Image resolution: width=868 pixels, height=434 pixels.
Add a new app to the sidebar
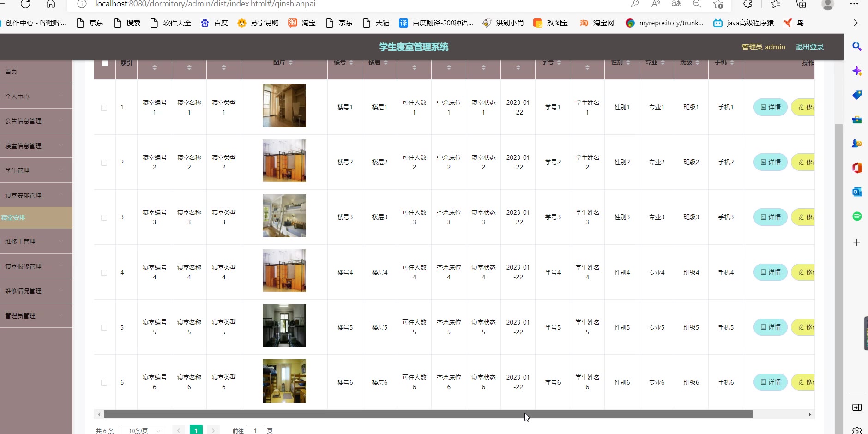[857, 242]
